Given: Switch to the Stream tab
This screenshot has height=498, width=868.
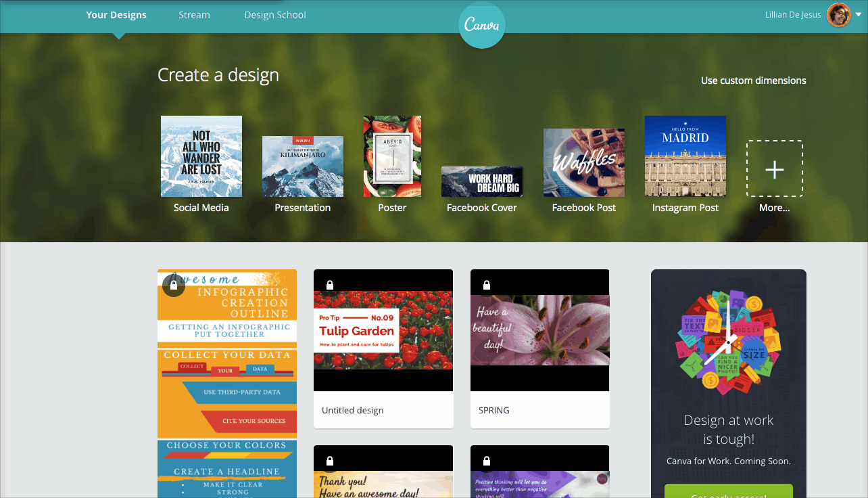Looking at the screenshot, I should pos(194,15).
